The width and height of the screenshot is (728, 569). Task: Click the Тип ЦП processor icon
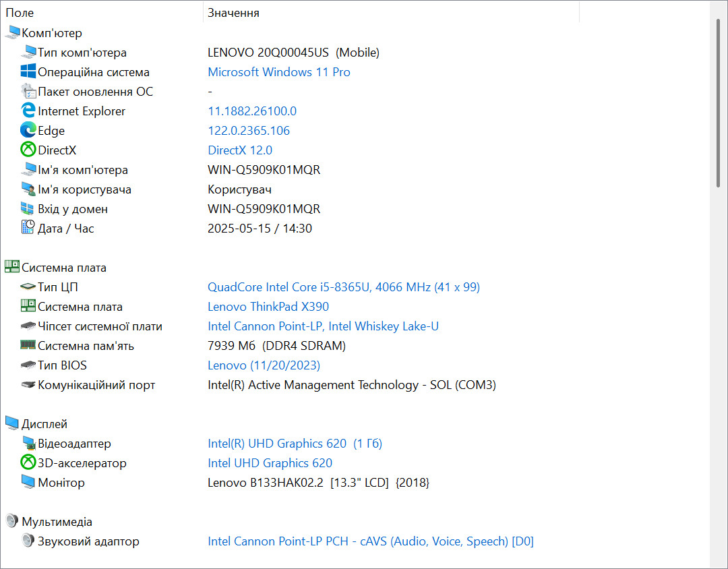(x=28, y=287)
